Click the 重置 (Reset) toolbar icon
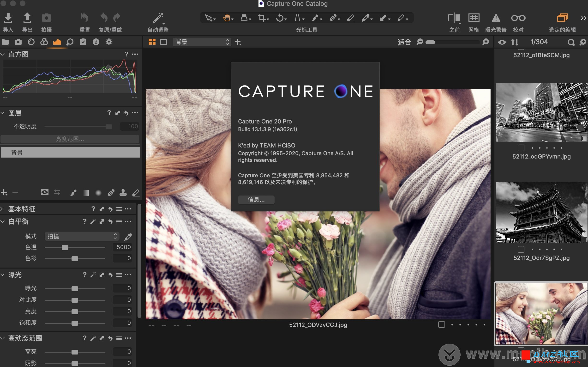This screenshot has height=367, width=588. [x=85, y=18]
